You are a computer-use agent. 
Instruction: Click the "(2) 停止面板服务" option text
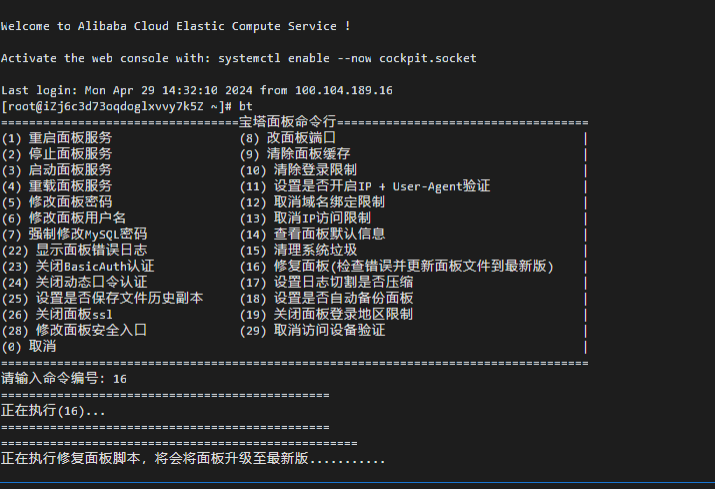point(57,154)
